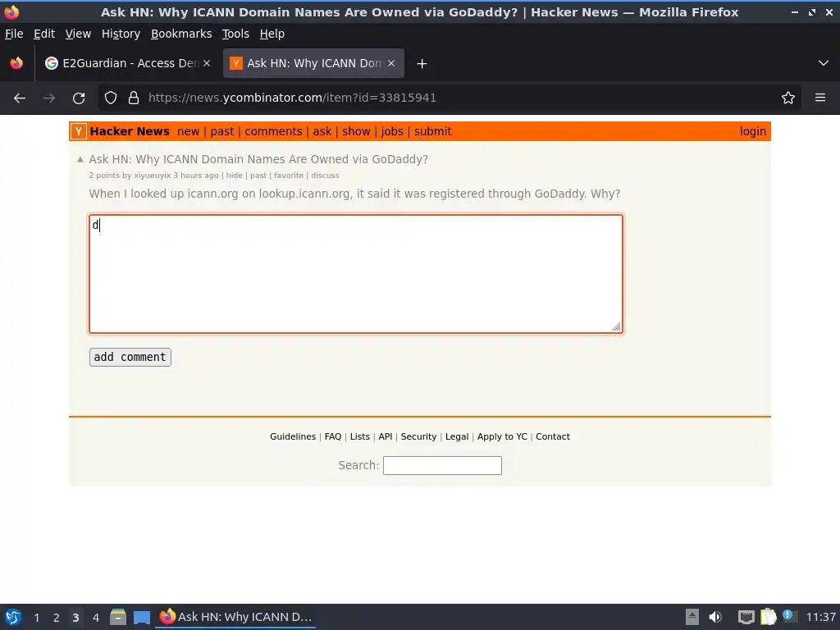Select the Ask HN browser tab

coord(313,63)
